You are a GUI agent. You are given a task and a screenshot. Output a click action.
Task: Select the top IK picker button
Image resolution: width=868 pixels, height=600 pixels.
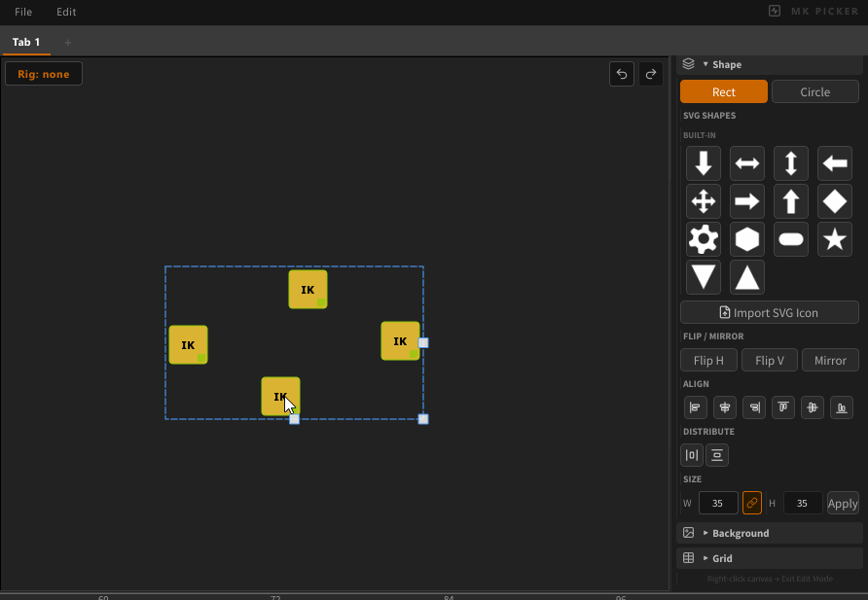[307, 289]
